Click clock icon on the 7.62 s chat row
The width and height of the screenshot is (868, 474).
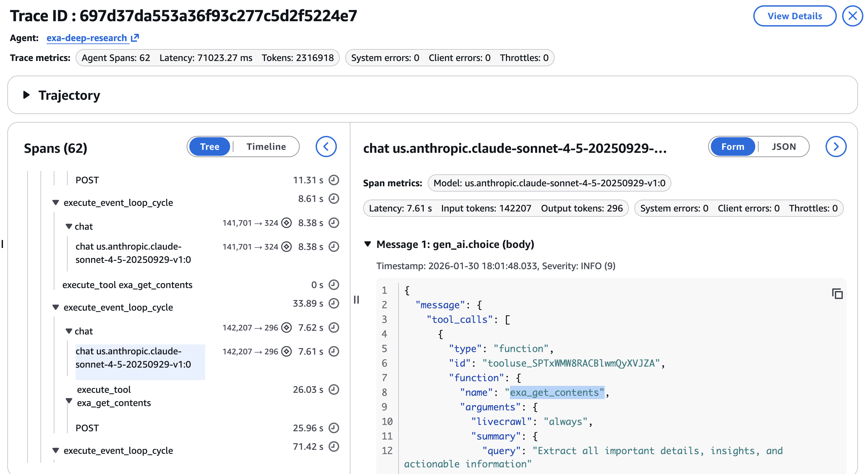pyautogui.click(x=334, y=327)
